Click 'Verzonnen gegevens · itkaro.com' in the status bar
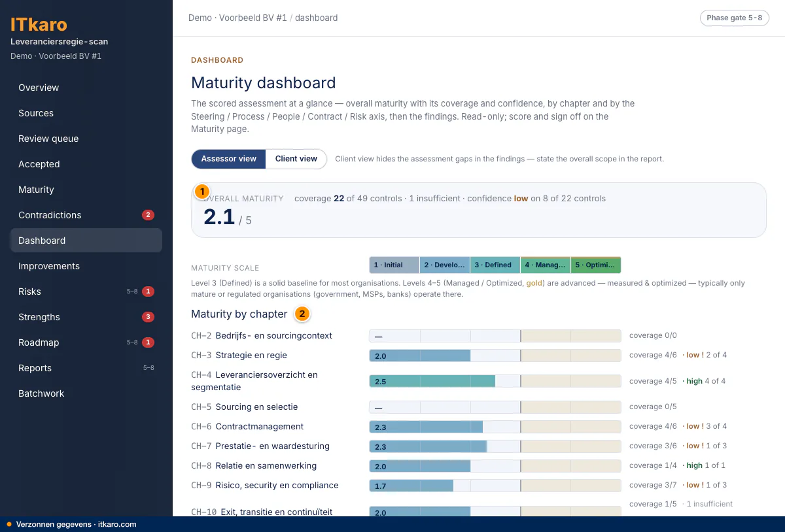Viewport: 785px width, 532px height. click(76, 524)
